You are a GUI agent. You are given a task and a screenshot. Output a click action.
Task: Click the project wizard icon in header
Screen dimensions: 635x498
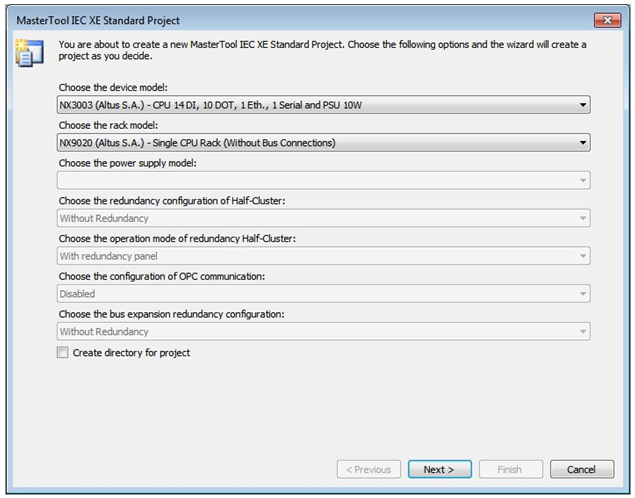(30, 53)
